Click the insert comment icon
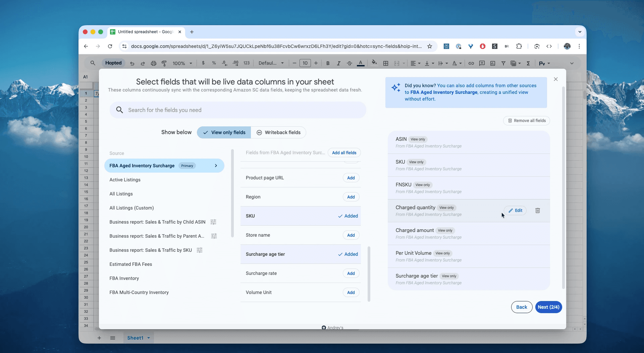 pos(482,63)
